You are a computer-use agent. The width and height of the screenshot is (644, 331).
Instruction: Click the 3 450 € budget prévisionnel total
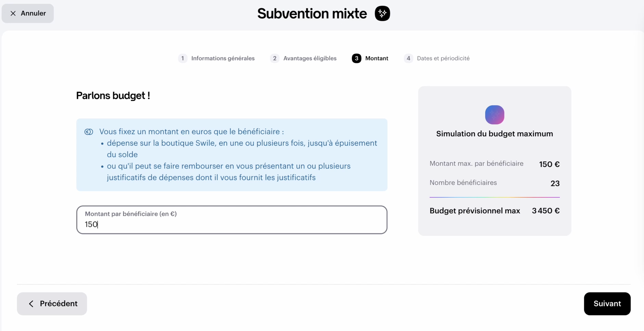coord(546,211)
